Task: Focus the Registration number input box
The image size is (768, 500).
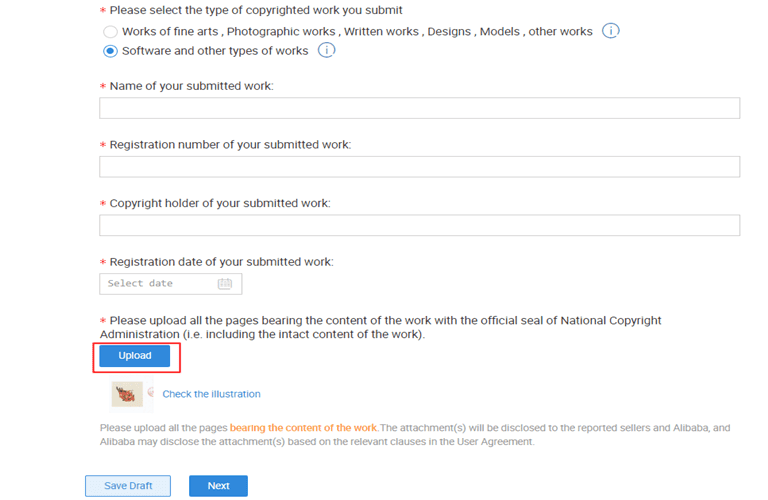Action: 419,166
